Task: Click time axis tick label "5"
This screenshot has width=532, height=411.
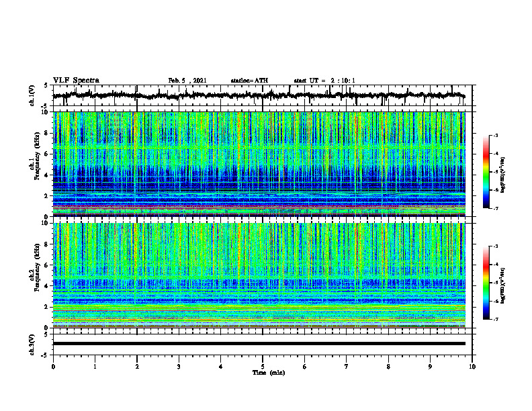Action: click(x=263, y=367)
